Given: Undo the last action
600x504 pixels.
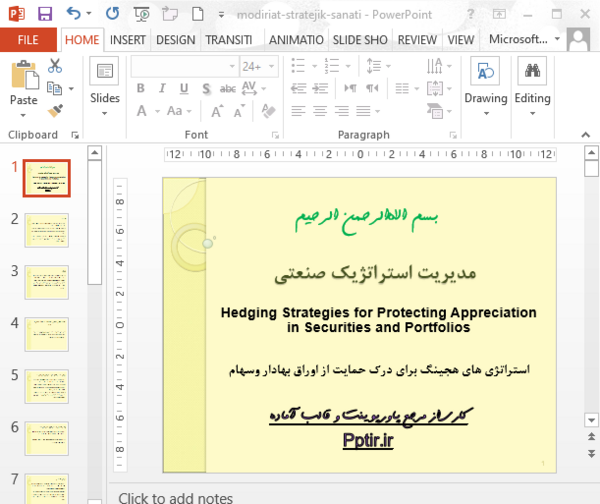Looking at the screenshot, I should coord(73,14).
